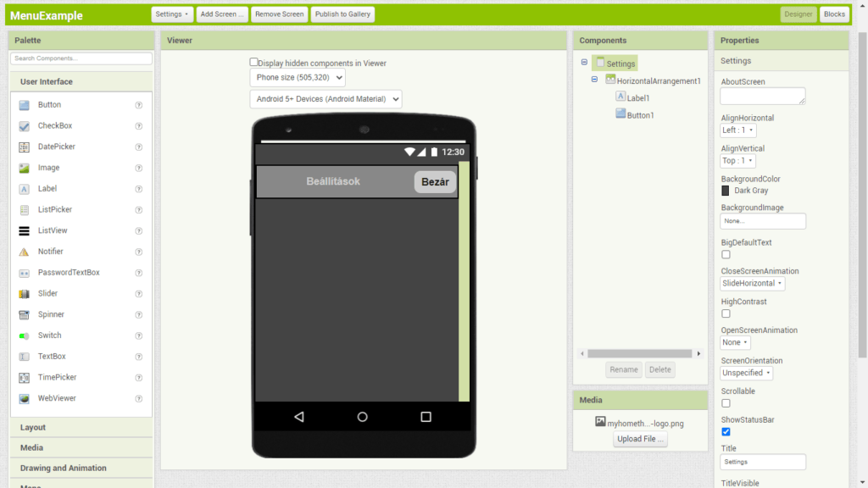868x488 pixels.
Task: Click the Dark Gray BackgroundColor swatch
Action: 726,191
